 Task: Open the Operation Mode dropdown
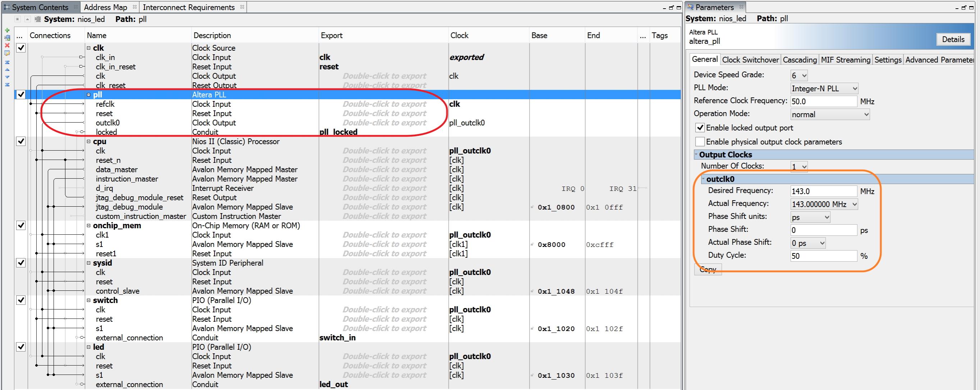pos(830,115)
